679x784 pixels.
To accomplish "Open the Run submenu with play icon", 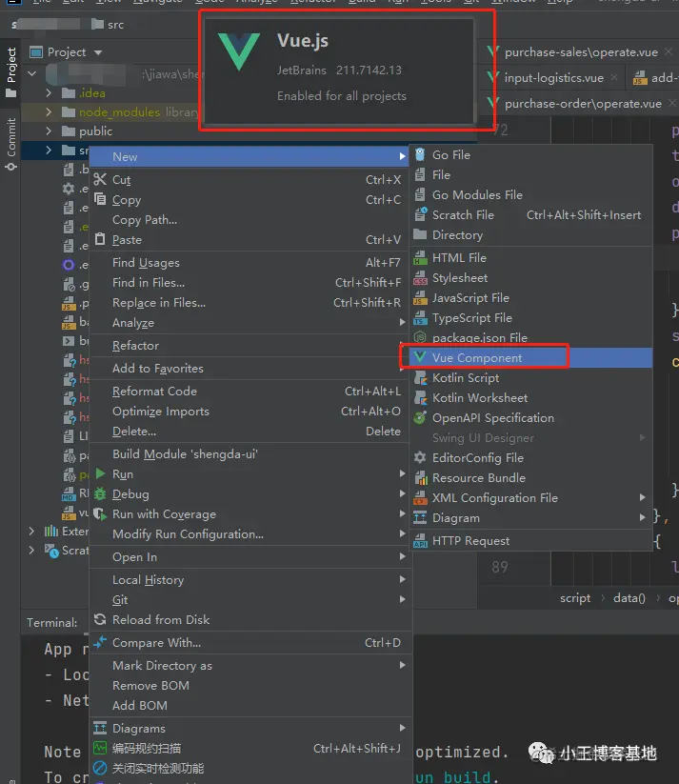I will pos(250,474).
